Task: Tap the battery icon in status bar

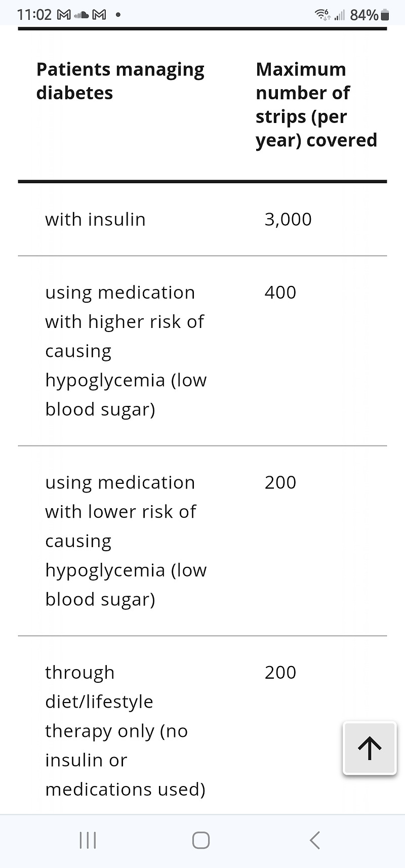Action: tap(385, 15)
